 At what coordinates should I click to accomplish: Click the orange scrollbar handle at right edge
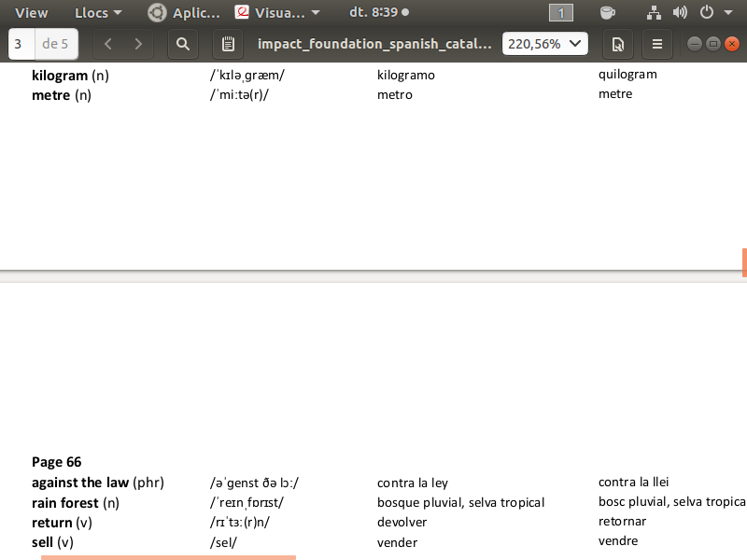pos(744,262)
